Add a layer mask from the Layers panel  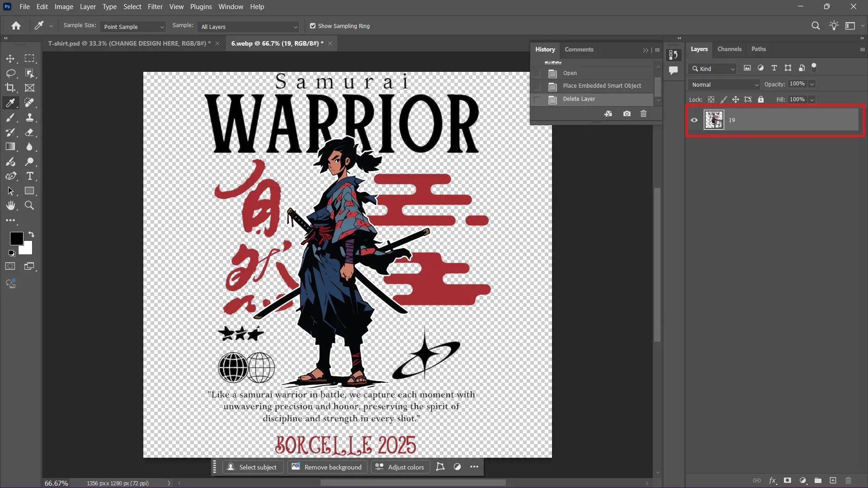(788, 481)
